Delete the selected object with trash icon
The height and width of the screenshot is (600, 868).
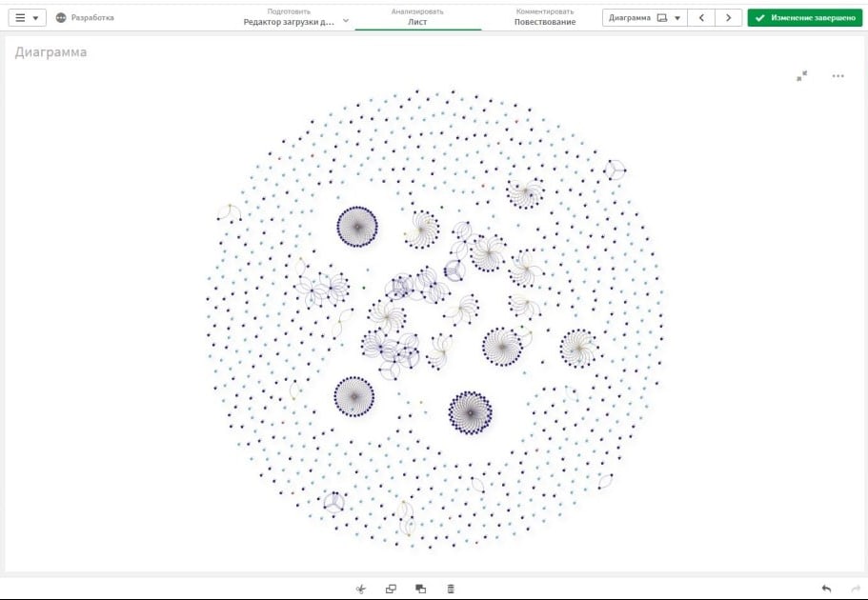[x=451, y=589]
